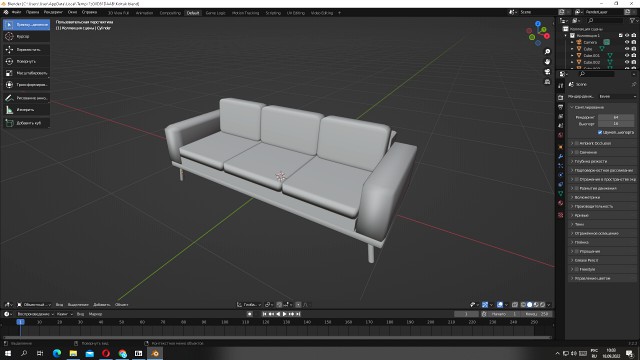Open the Object Data mesh tab
The height and width of the screenshot is (360, 640).
click(560, 194)
